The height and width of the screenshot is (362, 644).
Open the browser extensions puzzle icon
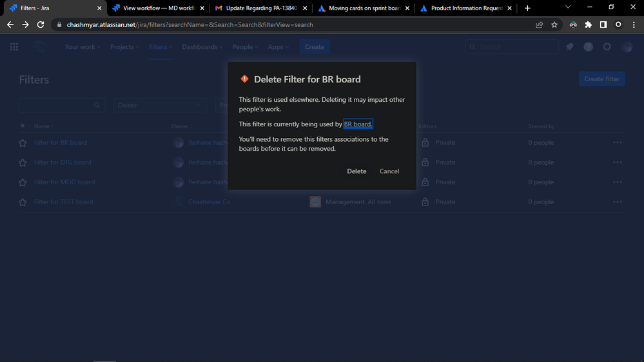(588, 24)
